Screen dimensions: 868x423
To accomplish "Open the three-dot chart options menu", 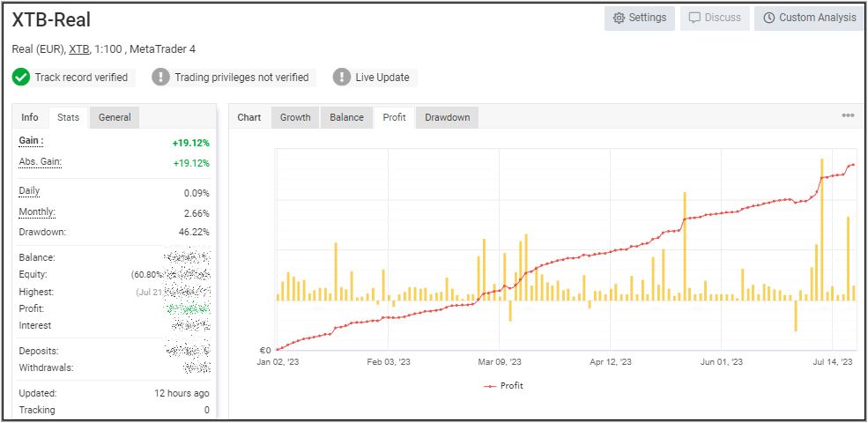I will point(847,115).
